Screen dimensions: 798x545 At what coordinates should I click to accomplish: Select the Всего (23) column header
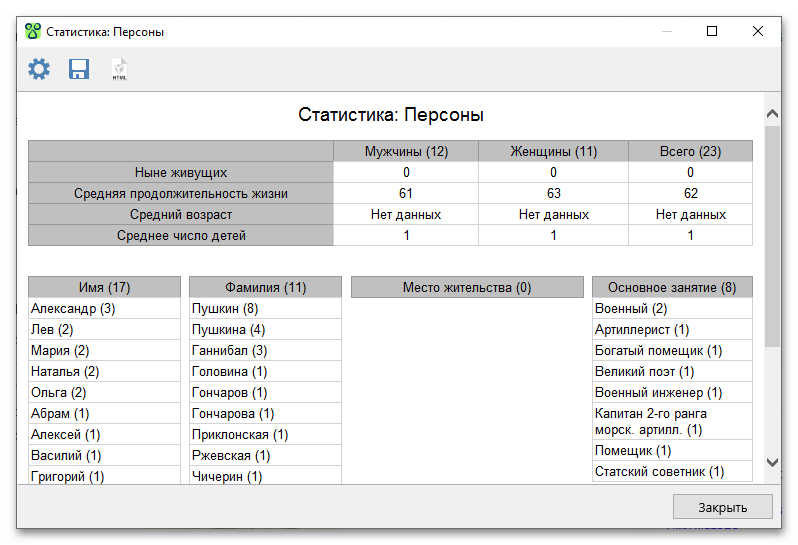(691, 152)
